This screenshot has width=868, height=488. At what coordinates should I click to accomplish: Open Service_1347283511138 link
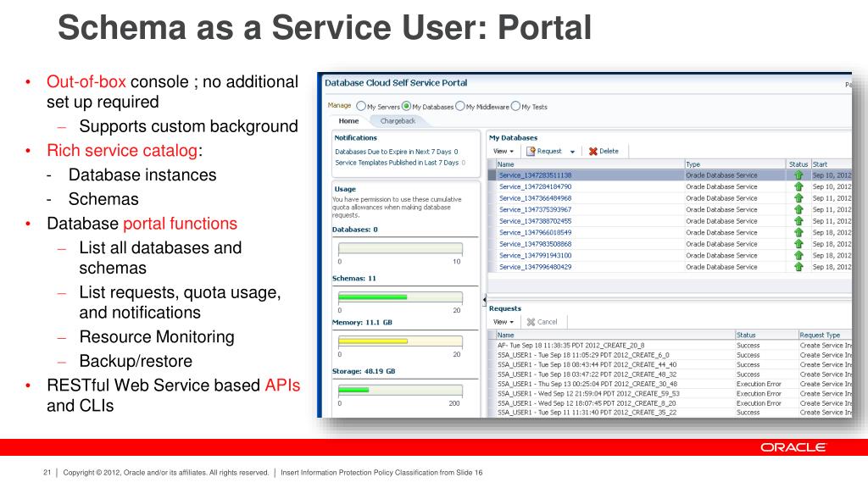535,175
